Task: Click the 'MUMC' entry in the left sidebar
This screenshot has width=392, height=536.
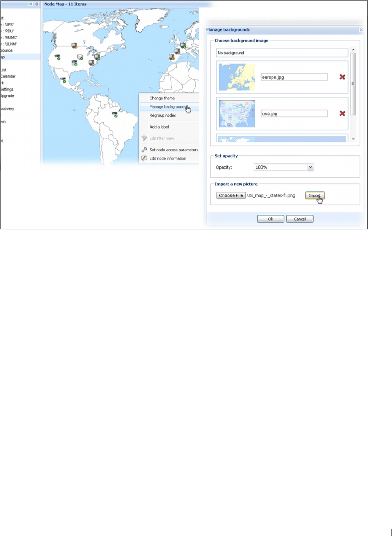Action: 9,37
